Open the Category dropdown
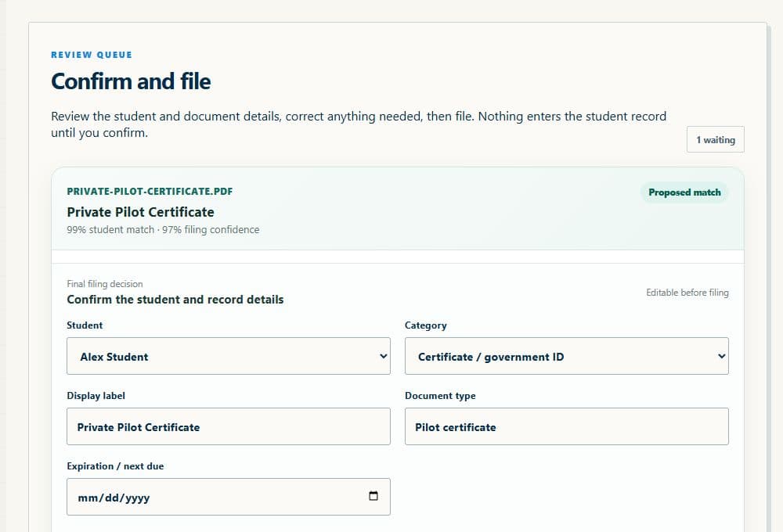 coord(566,356)
